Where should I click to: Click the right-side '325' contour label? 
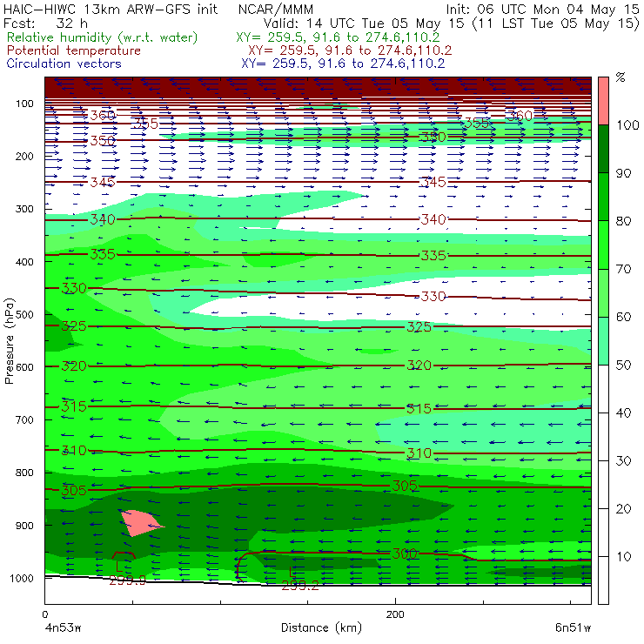pyautogui.click(x=419, y=327)
